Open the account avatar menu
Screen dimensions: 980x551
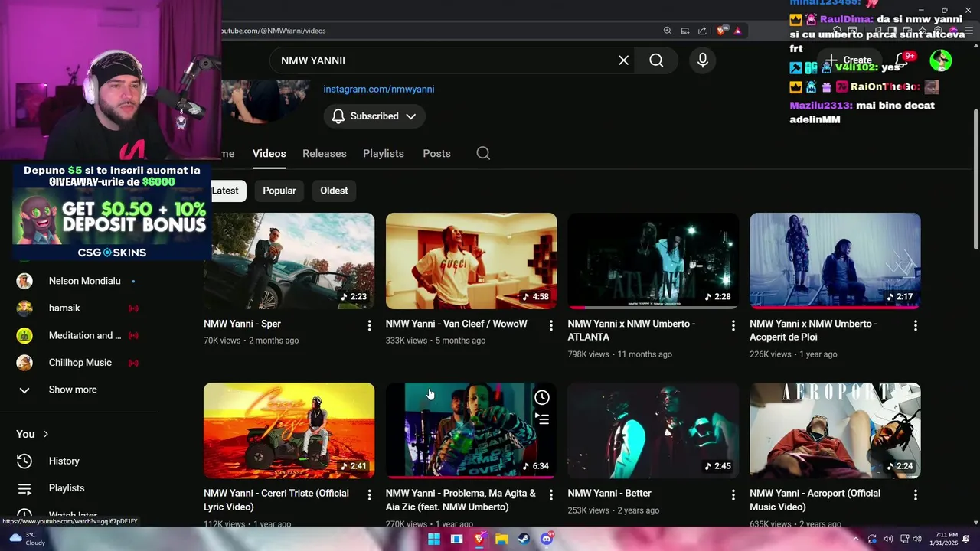point(940,60)
